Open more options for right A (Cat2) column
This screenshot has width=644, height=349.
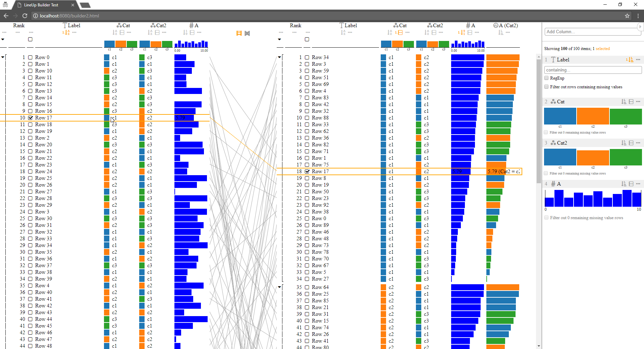point(508,33)
